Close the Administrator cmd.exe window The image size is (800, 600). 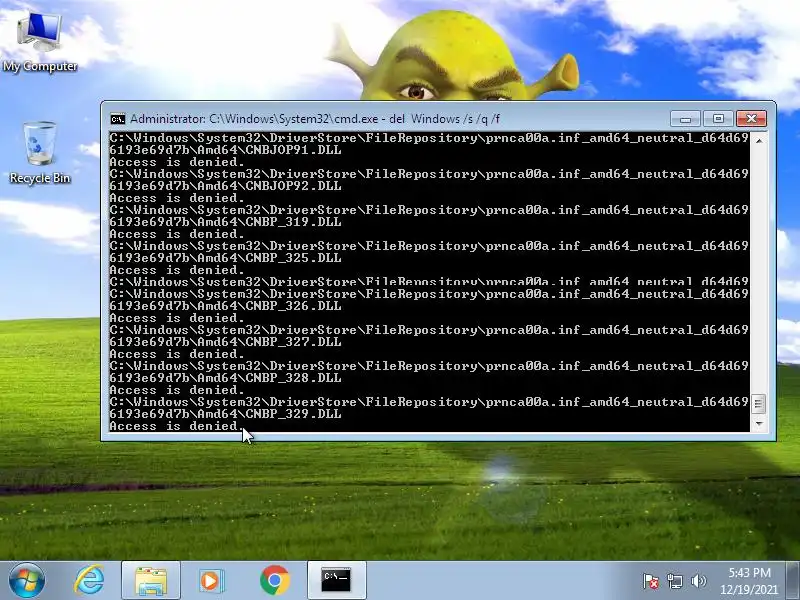click(x=751, y=118)
